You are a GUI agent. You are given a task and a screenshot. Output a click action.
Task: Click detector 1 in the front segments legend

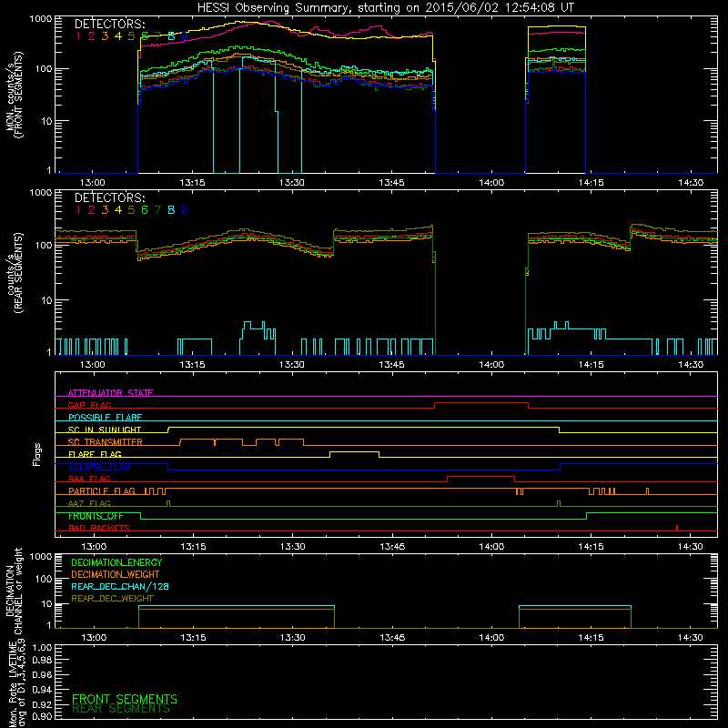click(x=78, y=36)
